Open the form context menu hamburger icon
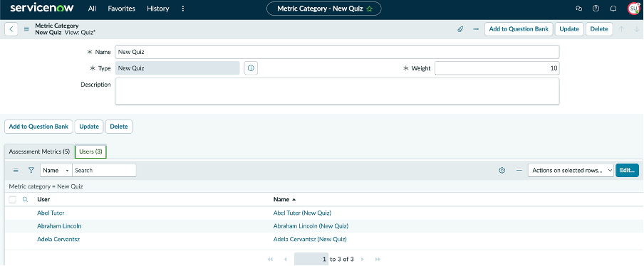644x266 pixels. coord(26,29)
